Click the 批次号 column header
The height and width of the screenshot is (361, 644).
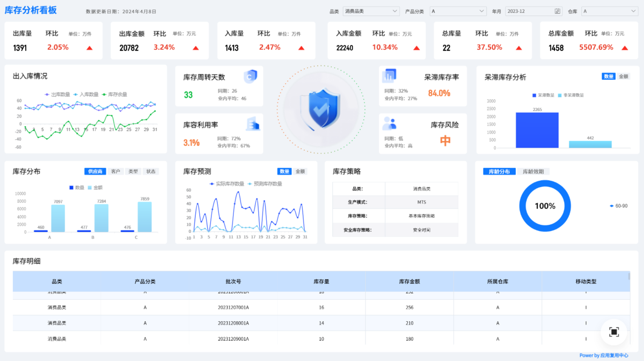(233, 281)
